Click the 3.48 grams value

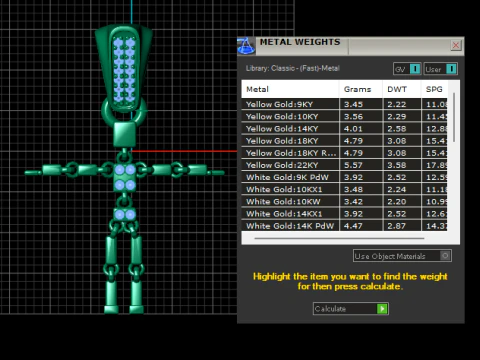(353, 189)
